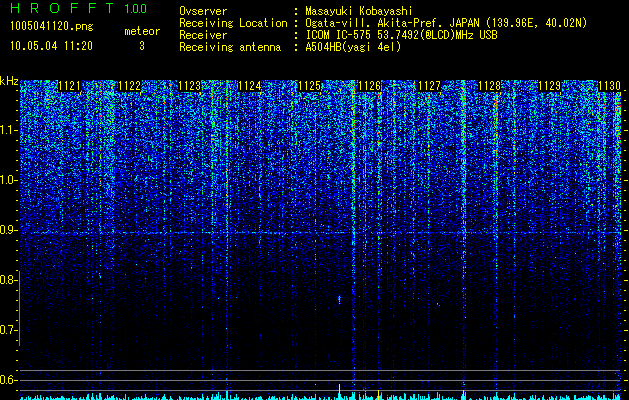Click the 1123 time marker

click(x=189, y=86)
